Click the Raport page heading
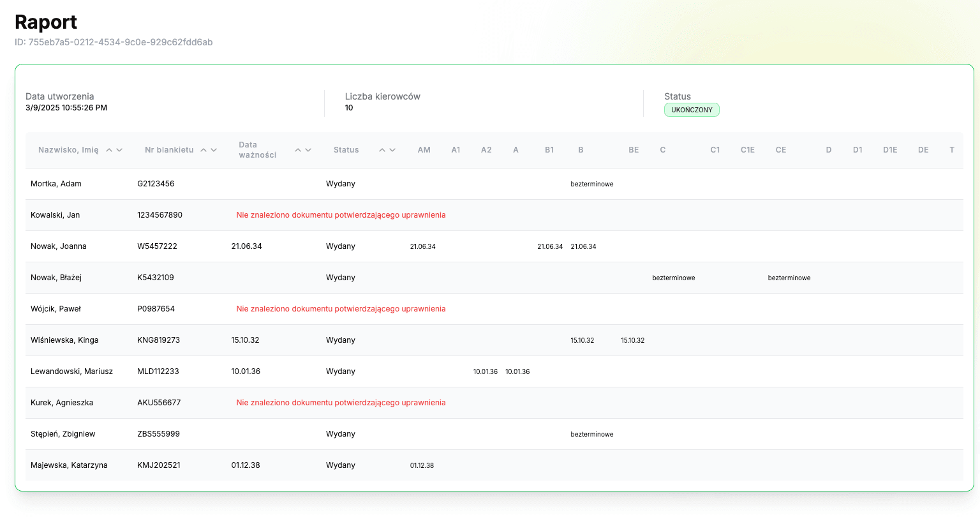The image size is (980, 517). 46,22
